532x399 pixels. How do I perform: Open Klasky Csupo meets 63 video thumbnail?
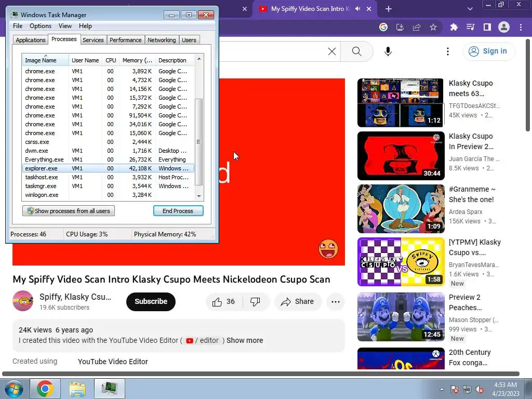pyautogui.click(x=401, y=103)
